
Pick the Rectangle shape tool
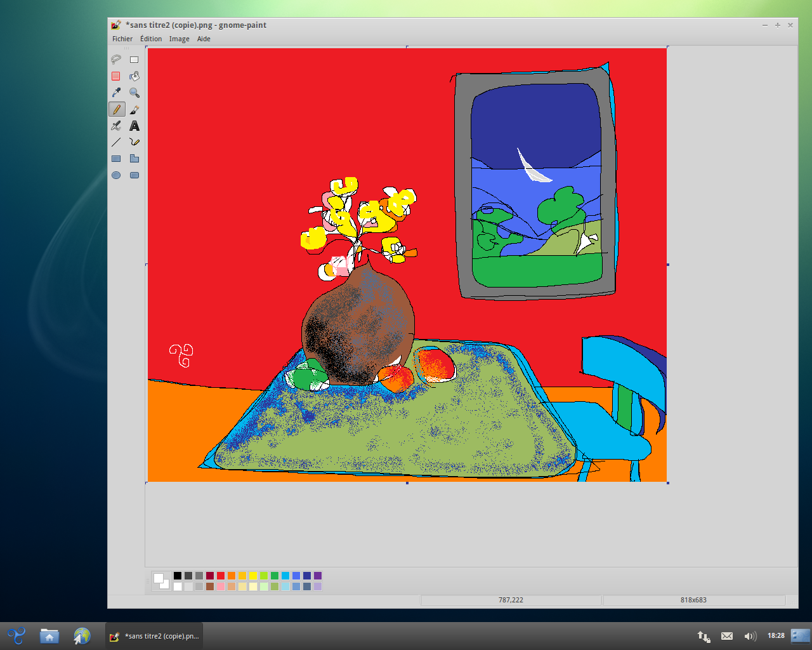[x=116, y=159]
